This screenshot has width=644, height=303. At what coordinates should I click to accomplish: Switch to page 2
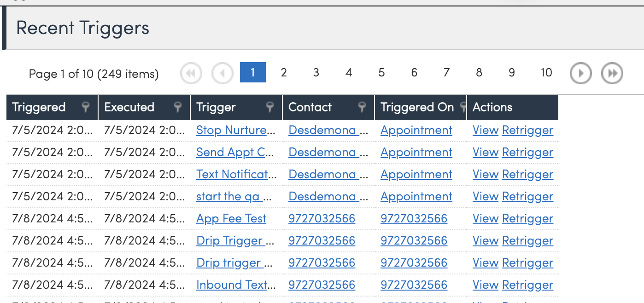(x=284, y=73)
